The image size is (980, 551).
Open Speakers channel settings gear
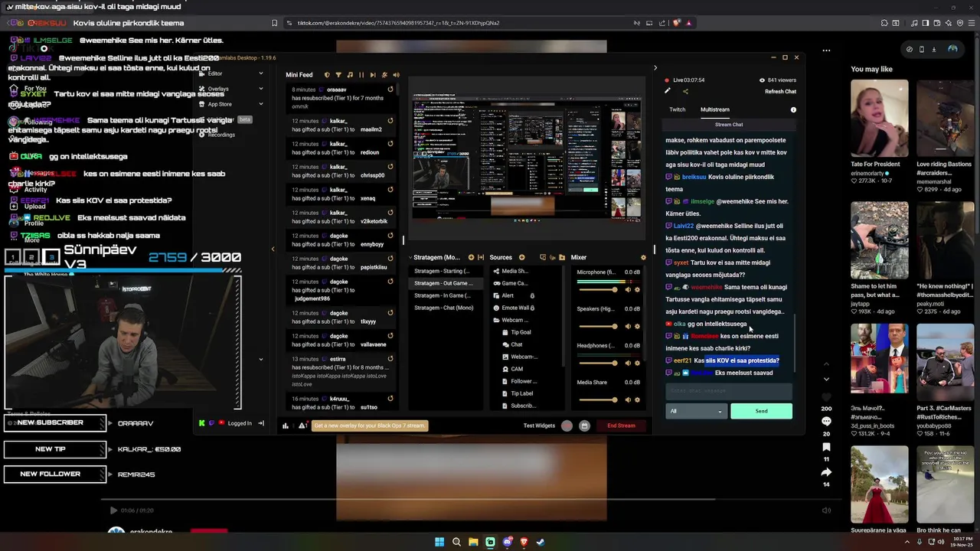coord(637,326)
